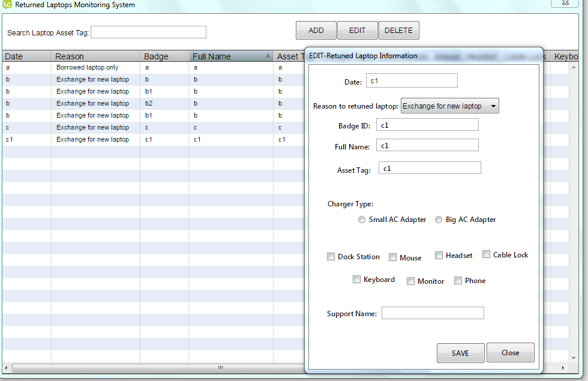Click the DELETE button

pos(398,31)
